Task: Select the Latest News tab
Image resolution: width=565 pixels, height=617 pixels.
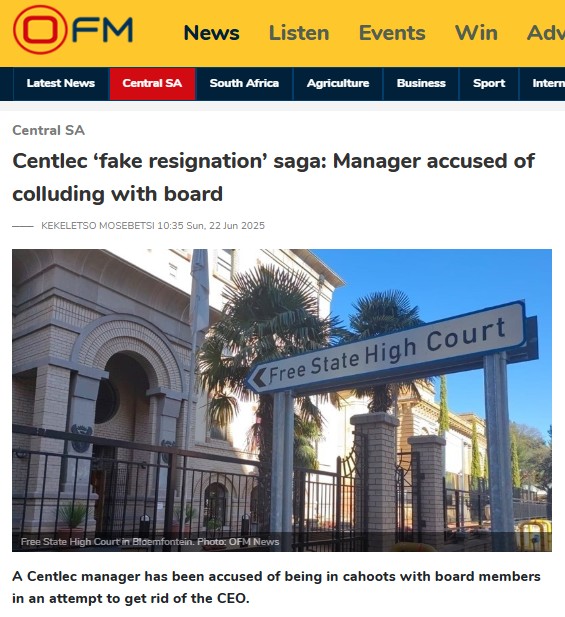Action: point(61,83)
